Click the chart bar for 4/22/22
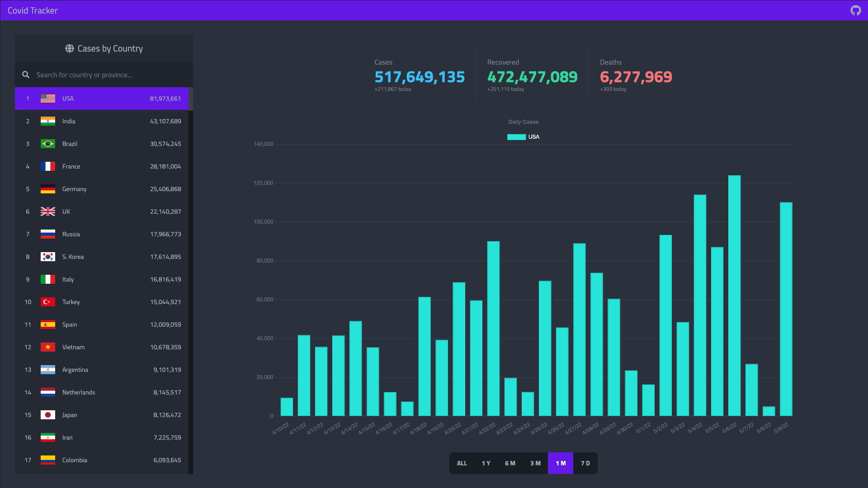The width and height of the screenshot is (868, 488). tap(493, 328)
